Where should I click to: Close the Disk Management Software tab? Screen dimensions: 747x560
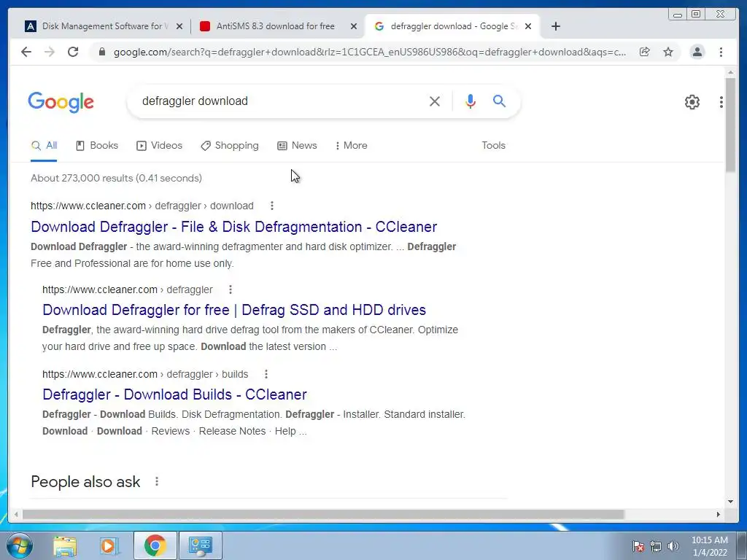pos(179,26)
